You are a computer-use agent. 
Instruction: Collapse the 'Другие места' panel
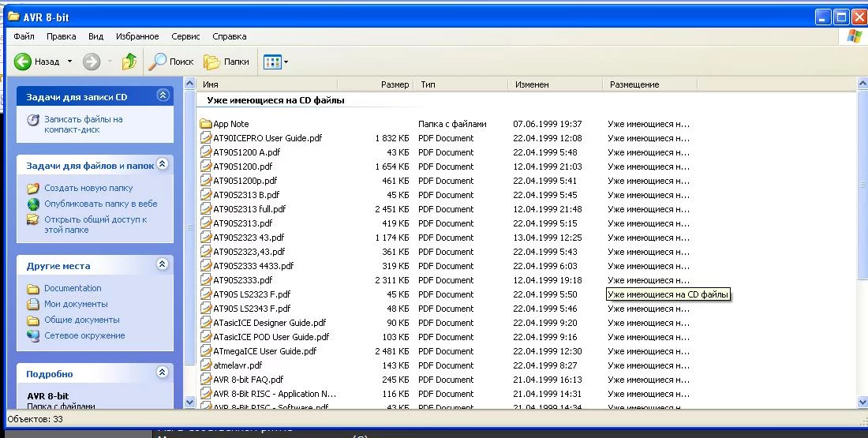(163, 264)
